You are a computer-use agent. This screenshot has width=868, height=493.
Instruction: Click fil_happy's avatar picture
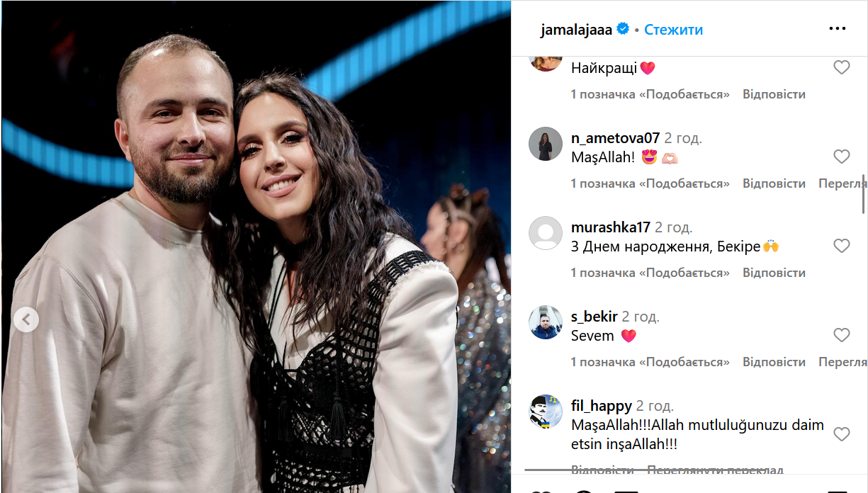546,412
